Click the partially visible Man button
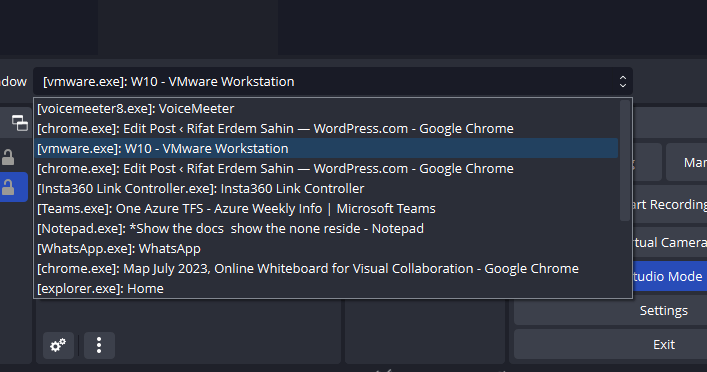707x372 pixels. 687,162
